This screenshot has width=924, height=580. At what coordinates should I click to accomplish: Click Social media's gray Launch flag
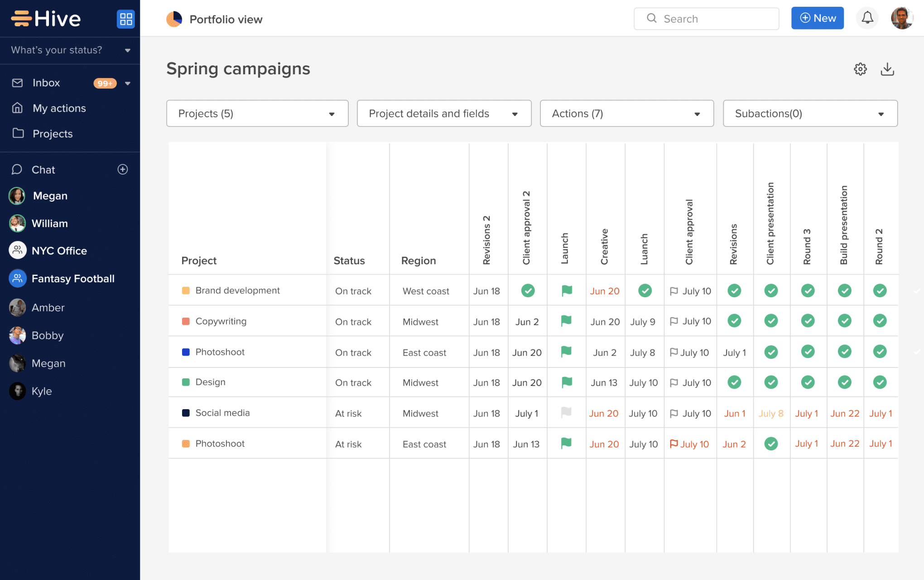(x=566, y=412)
